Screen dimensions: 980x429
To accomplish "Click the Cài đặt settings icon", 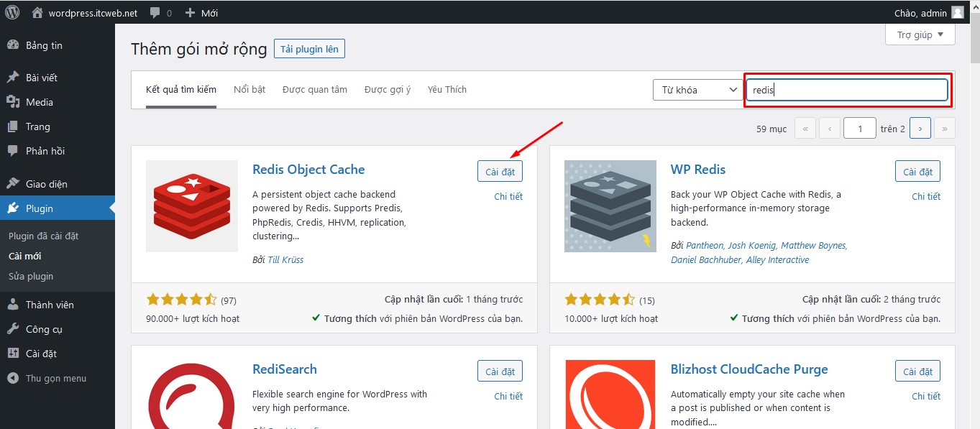I will click(14, 353).
